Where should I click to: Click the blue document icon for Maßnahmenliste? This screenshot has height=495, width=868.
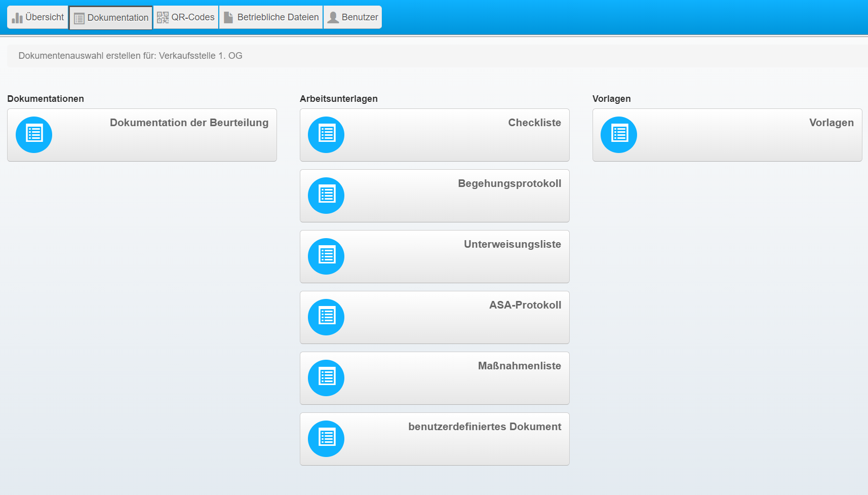pos(326,378)
